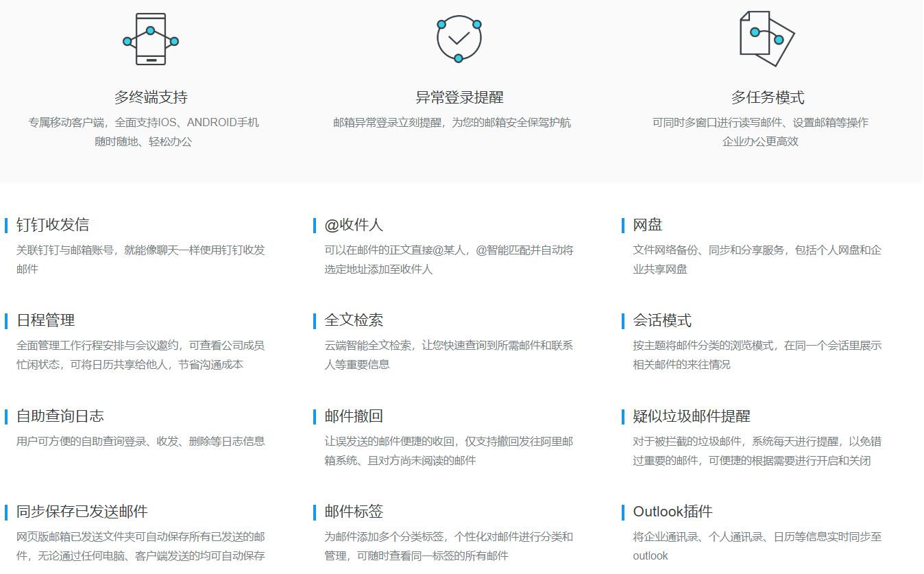Open the 钉钉收发信 feature title
The height and width of the screenshot is (574, 924).
click(53, 225)
